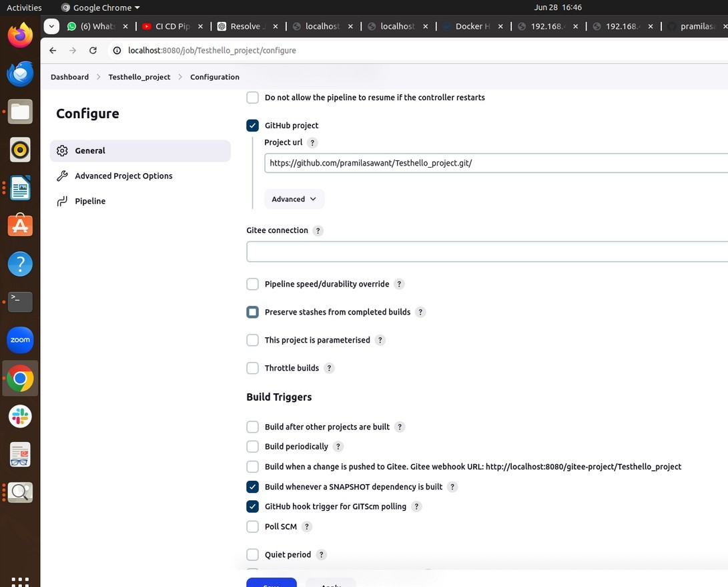This screenshot has width=728, height=587.
Task: Open help for Gitee connection
Action: click(x=318, y=230)
